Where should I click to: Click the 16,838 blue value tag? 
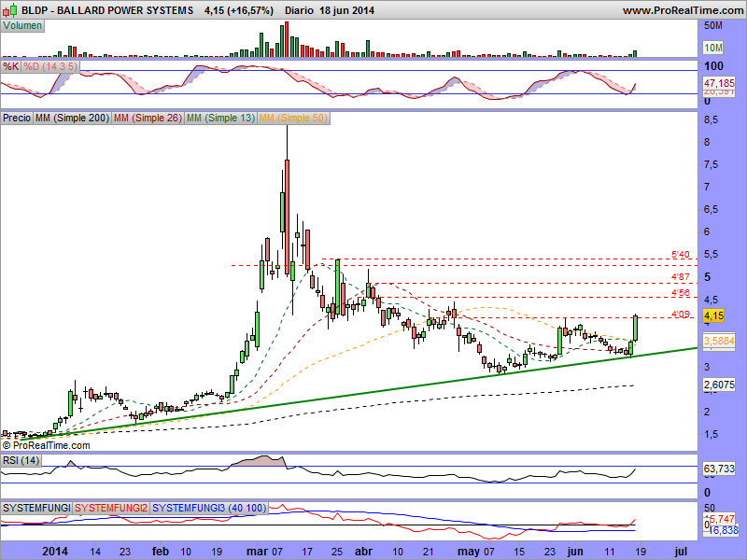(724, 530)
